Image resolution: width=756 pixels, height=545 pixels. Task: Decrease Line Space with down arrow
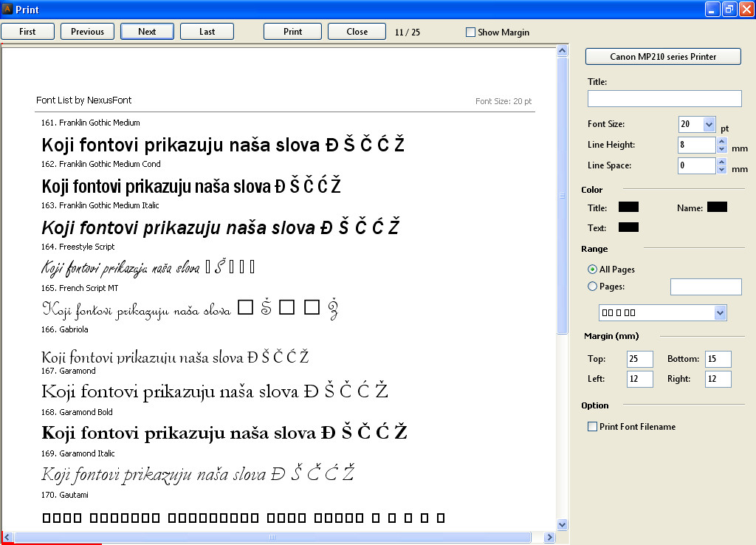coord(721,170)
